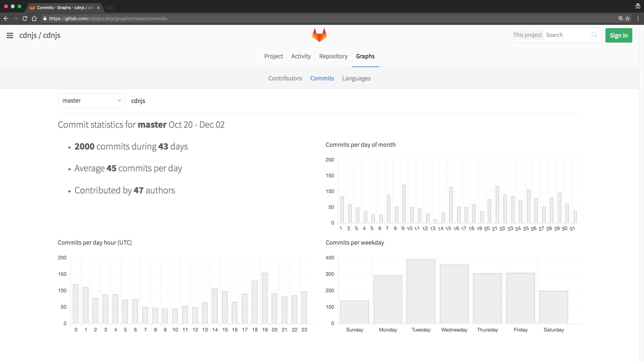Viewport: 644px width, 362px height.
Task: Click the Sign in button
Action: (x=619, y=35)
